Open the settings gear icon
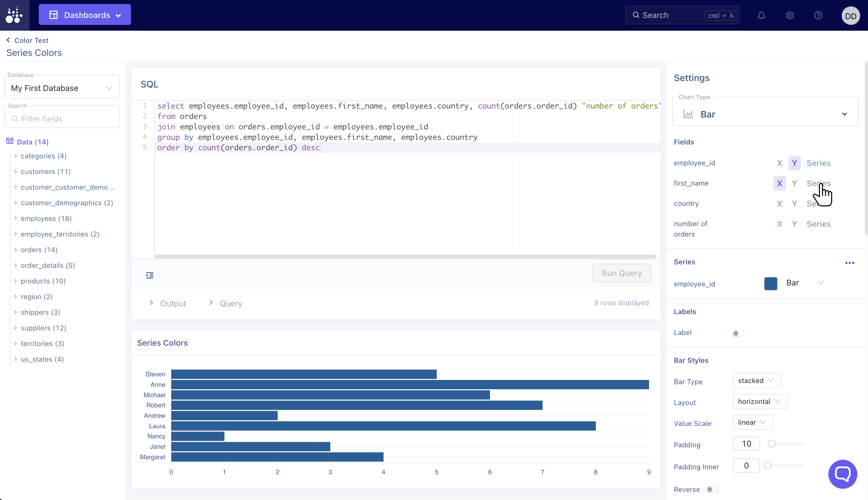The width and height of the screenshot is (868, 500). [790, 15]
